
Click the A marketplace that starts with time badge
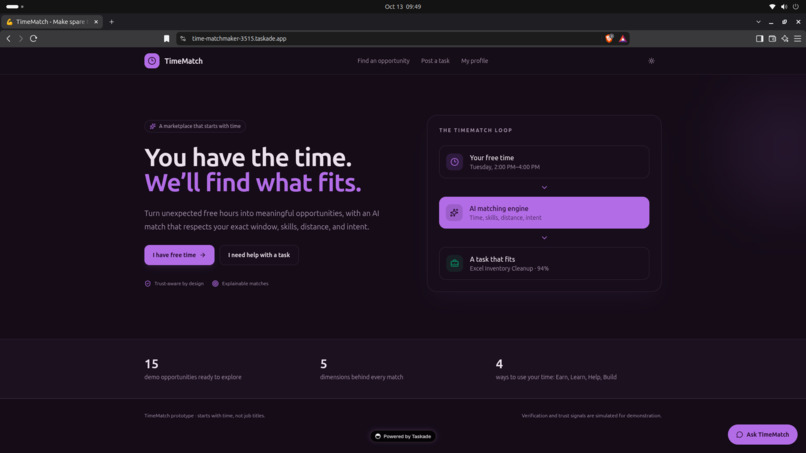coord(195,126)
